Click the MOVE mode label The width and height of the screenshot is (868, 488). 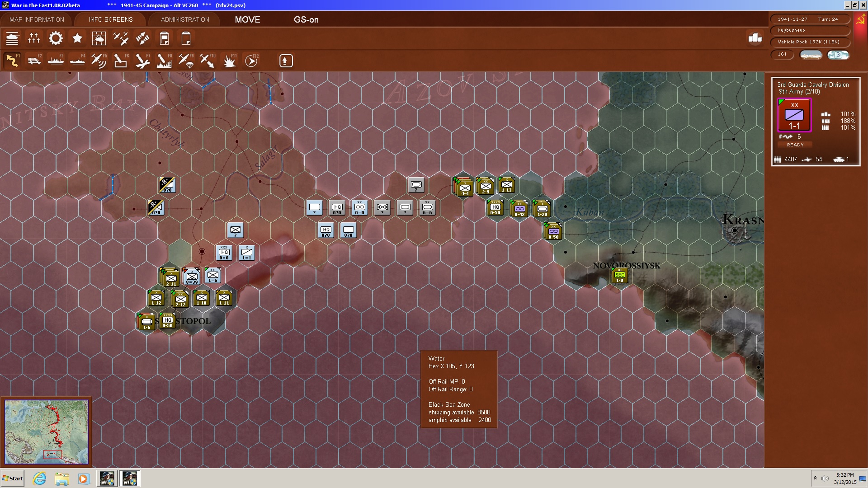pos(247,19)
